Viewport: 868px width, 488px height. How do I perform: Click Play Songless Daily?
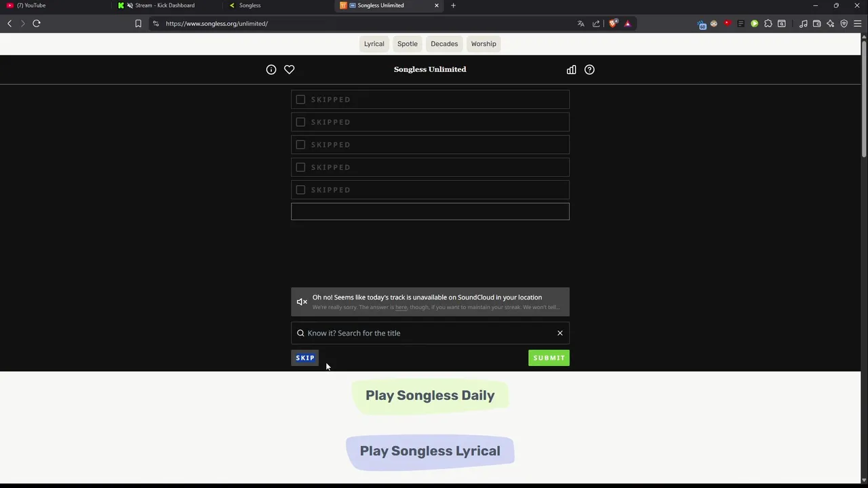click(x=430, y=395)
